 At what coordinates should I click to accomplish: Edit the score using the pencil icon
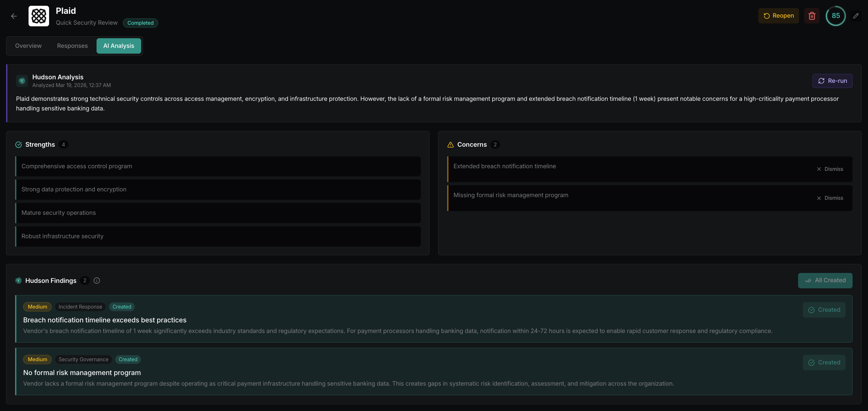tap(856, 16)
